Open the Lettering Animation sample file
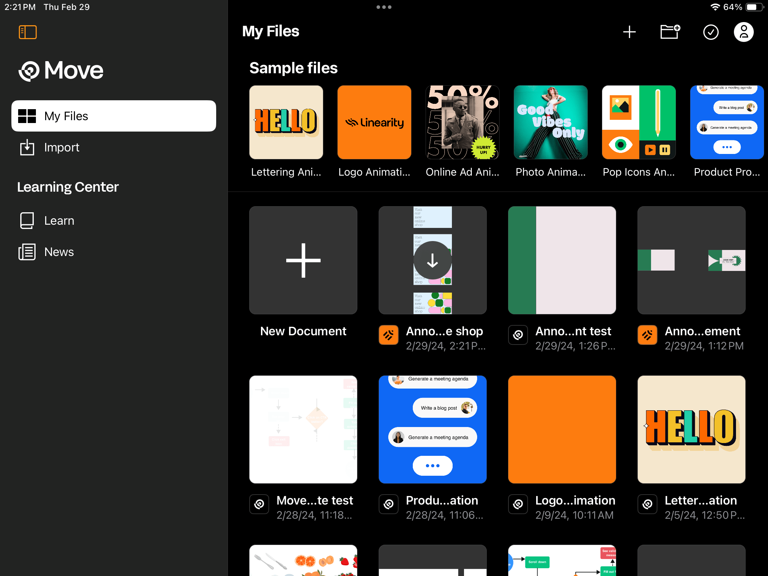Screen dimensions: 768x576 pyautogui.click(x=286, y=122)
